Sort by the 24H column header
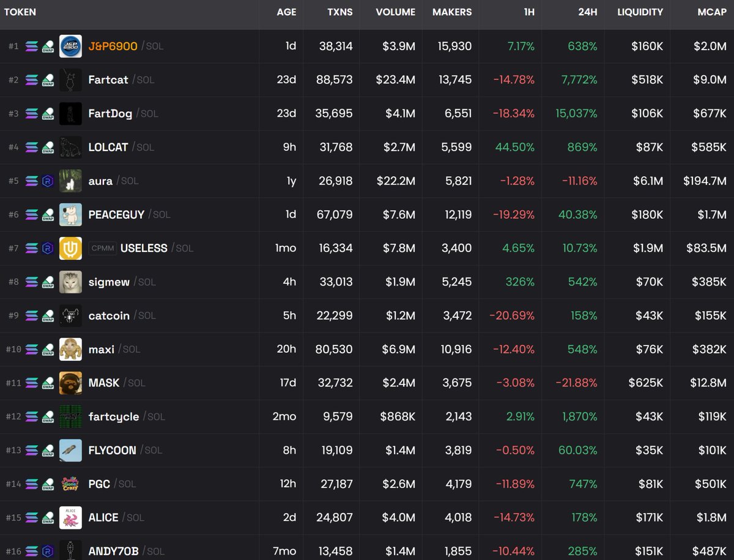734x560 pixels. (x=587, y=12)
